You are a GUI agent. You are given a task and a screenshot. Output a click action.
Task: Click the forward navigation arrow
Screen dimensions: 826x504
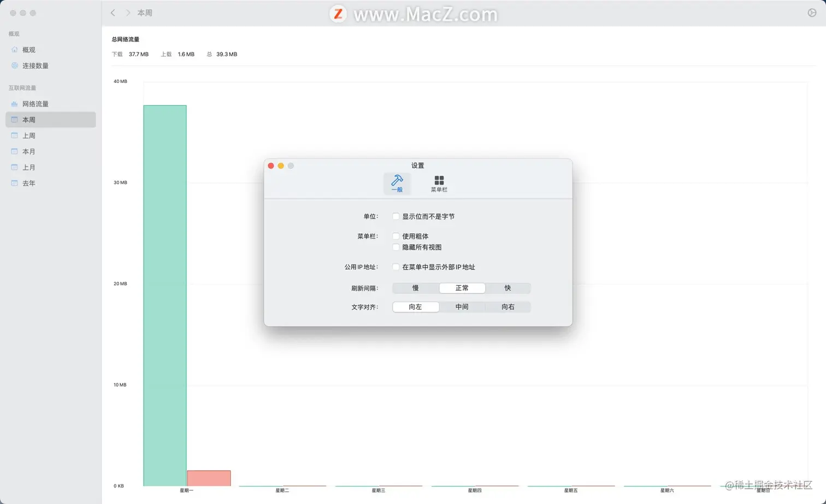click(x=127, y=13)
